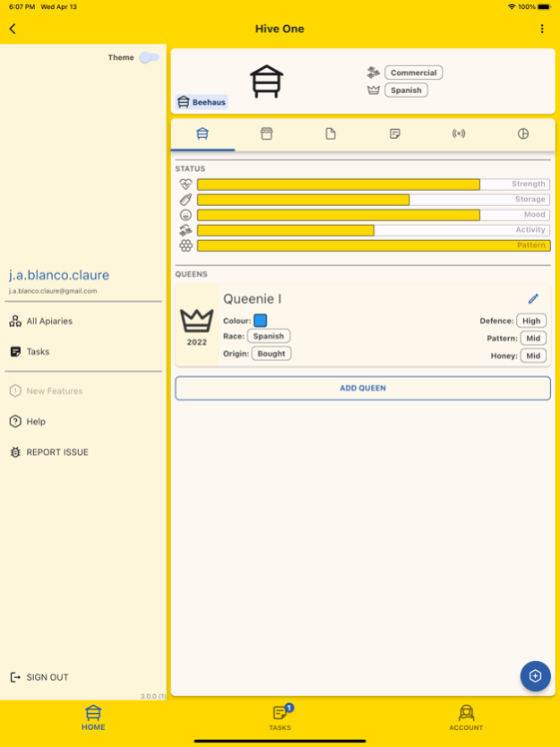Click the Commercial frame type chip
560x747 pixels.
[x=414, y=73]
